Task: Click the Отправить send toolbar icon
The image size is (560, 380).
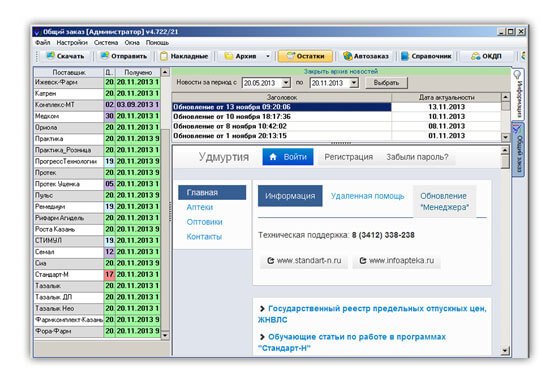Action: 105,56
